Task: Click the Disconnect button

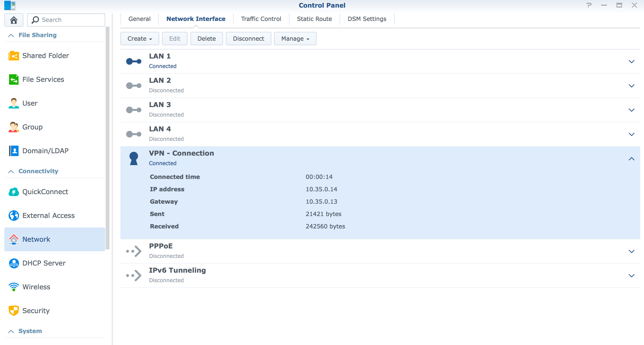Action: [x=248, y=39]
